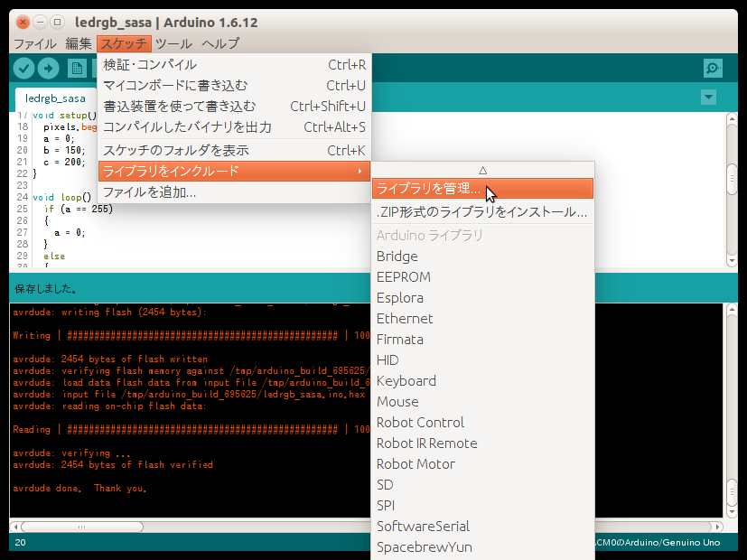Click the editor vertical scrollbar thumb
The height and width of the screenshot is (560, 747).
733,179
